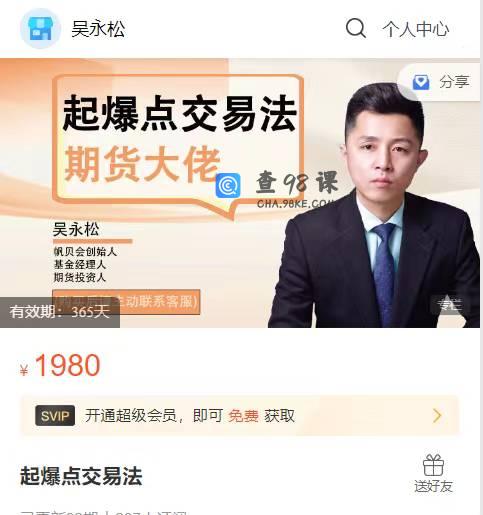Open search with the magnifier icon
The image size is (483, 515).
click(356, 28)
